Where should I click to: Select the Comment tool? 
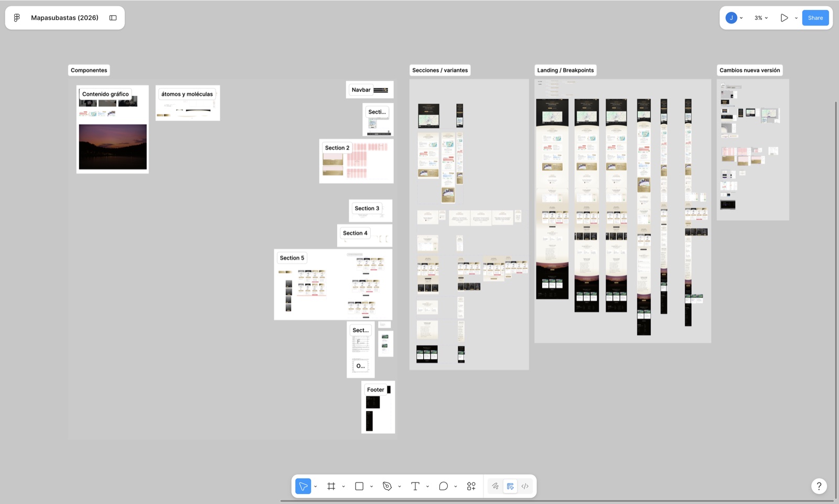click(x=443, y=486)
